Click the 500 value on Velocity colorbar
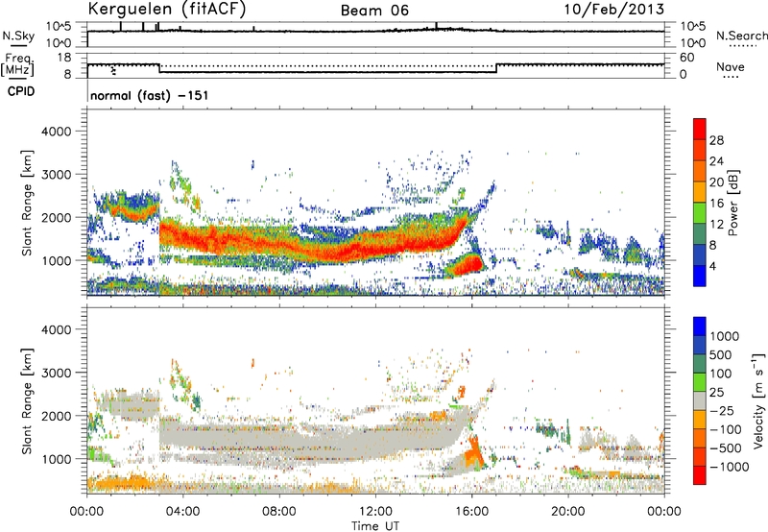 [723, 355]
